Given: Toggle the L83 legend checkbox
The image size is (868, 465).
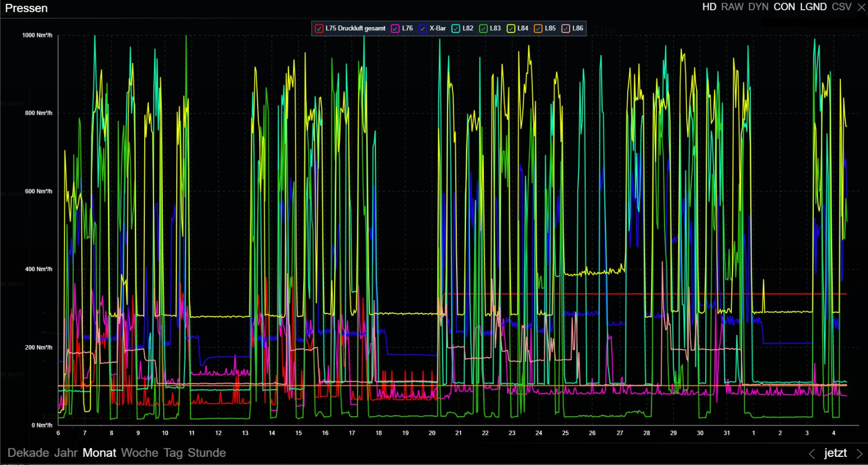Looking at the screenshot, I should [483, 29].
